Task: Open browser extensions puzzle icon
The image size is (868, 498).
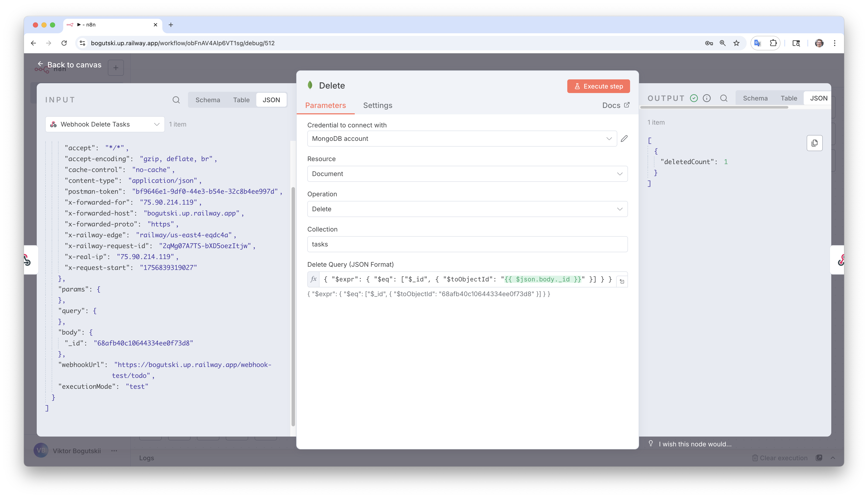Action: pyautogui.click(x=773, y=43)
